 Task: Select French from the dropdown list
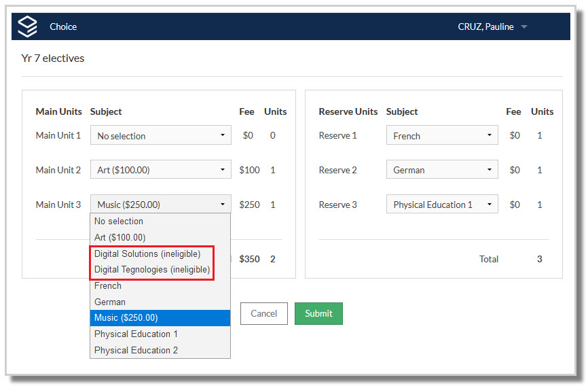click(x=160, y=285)
